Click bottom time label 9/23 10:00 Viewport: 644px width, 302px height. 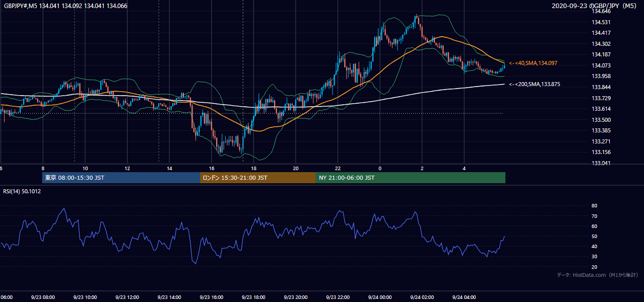(85, 297)
